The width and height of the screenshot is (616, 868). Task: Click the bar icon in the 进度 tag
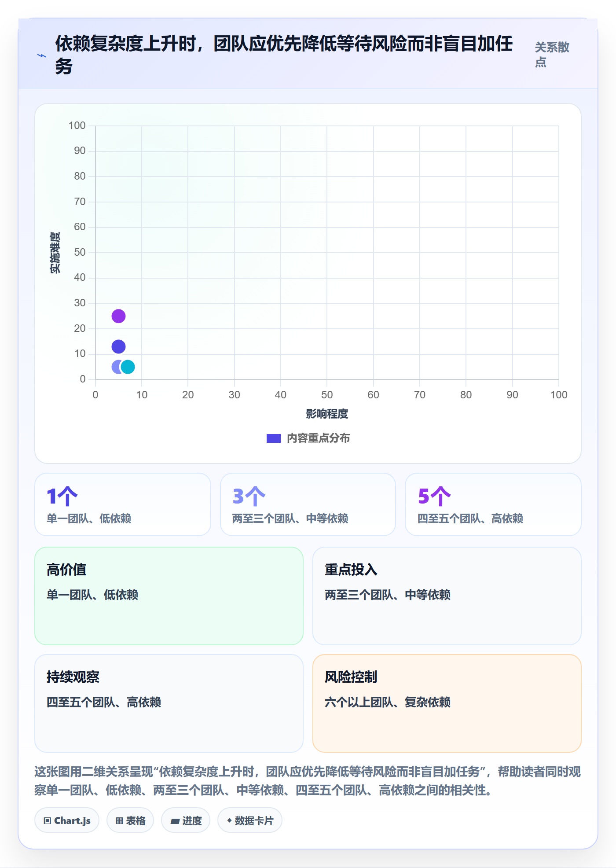point(175,821)
